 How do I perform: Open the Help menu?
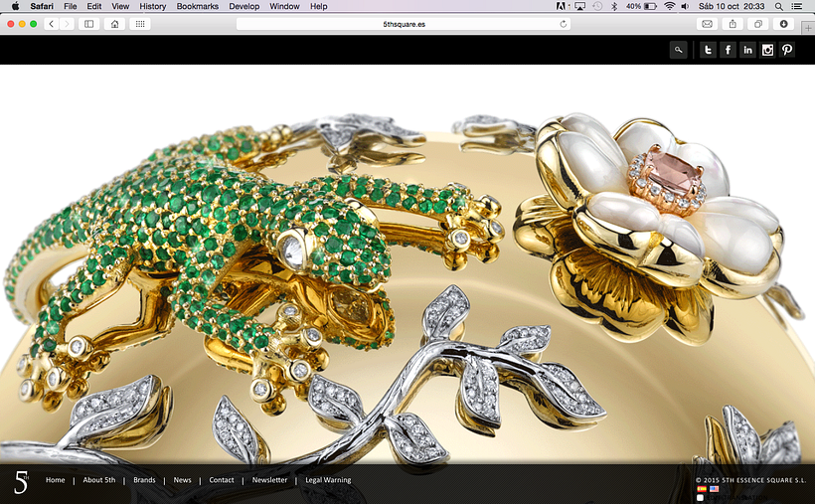click(x=319, y=6)
